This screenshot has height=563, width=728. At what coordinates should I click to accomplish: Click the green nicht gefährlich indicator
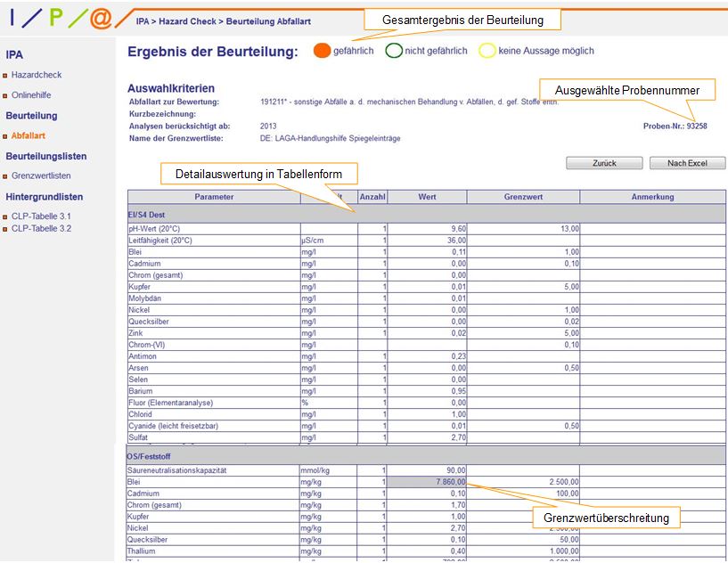point(394,51)
